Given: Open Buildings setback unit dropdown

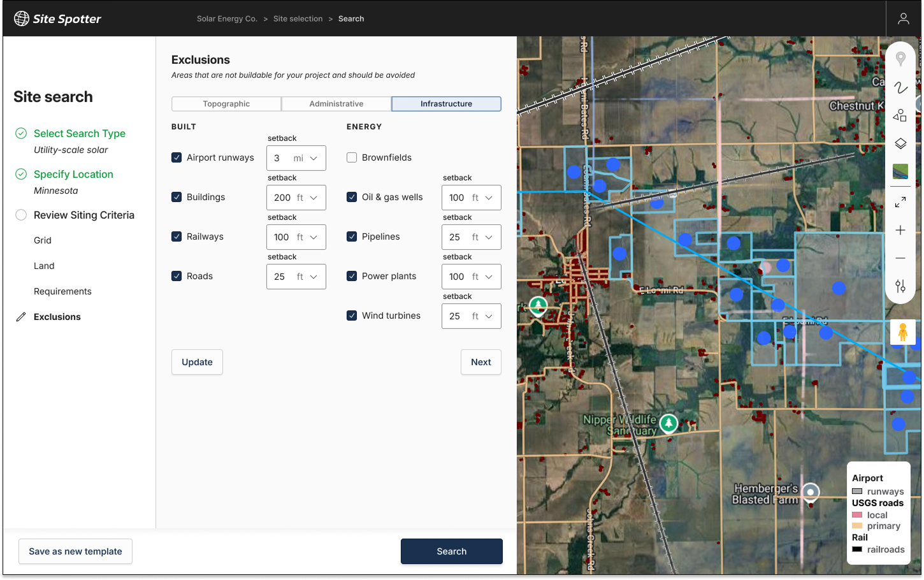Looking at the screenshot, I should point(307,198).
